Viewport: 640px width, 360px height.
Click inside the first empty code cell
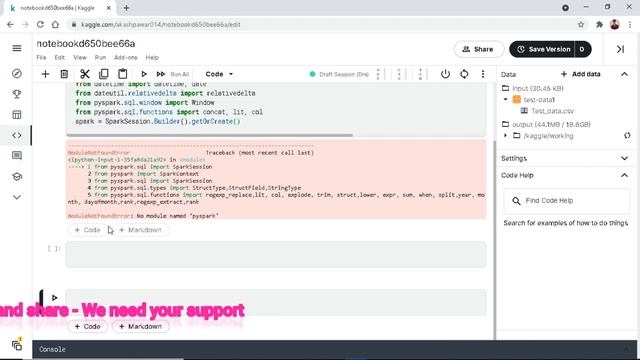(276, 254)
